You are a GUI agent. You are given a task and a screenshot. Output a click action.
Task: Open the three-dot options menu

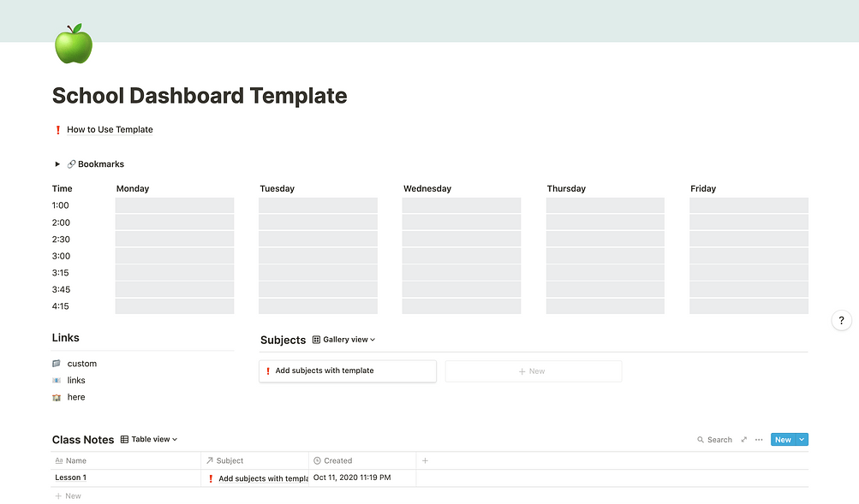point(759,440)
